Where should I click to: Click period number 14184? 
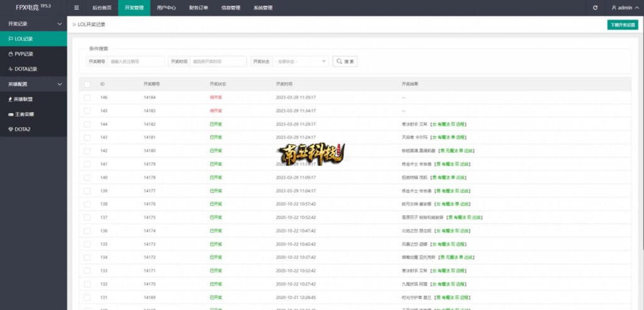click(150, 97)
